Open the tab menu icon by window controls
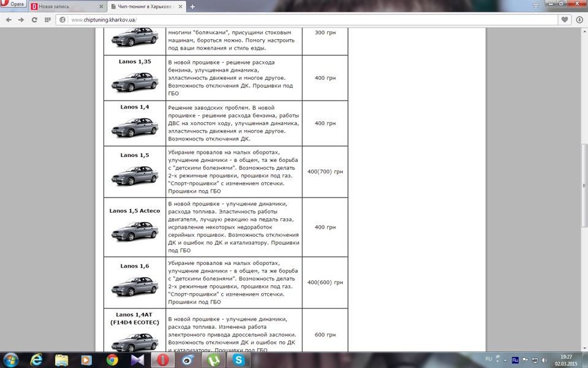The width and height of the screenshot is (588, 368). click(x=536, y=6)
